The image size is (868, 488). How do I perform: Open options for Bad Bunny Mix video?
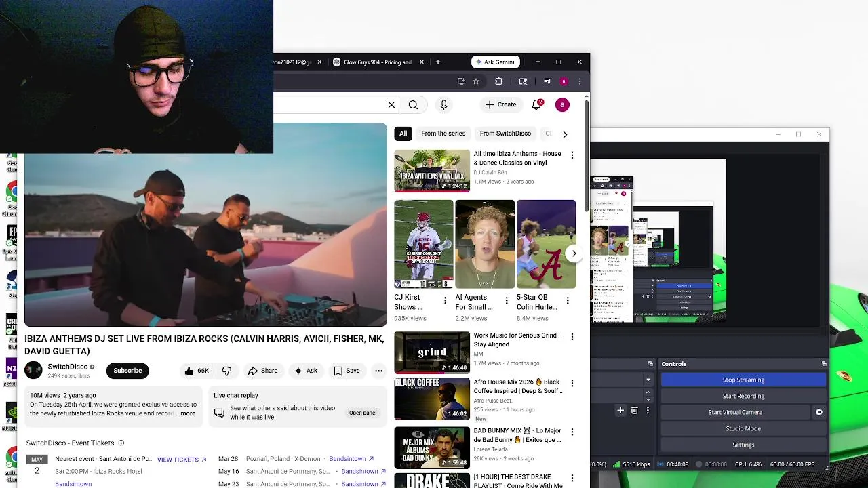tap(572, 432)
